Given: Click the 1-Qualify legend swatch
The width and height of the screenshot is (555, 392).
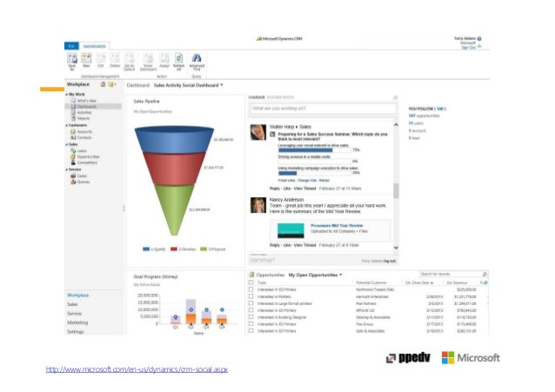Looking at the screenshot, I should click(x=146, y=249).
